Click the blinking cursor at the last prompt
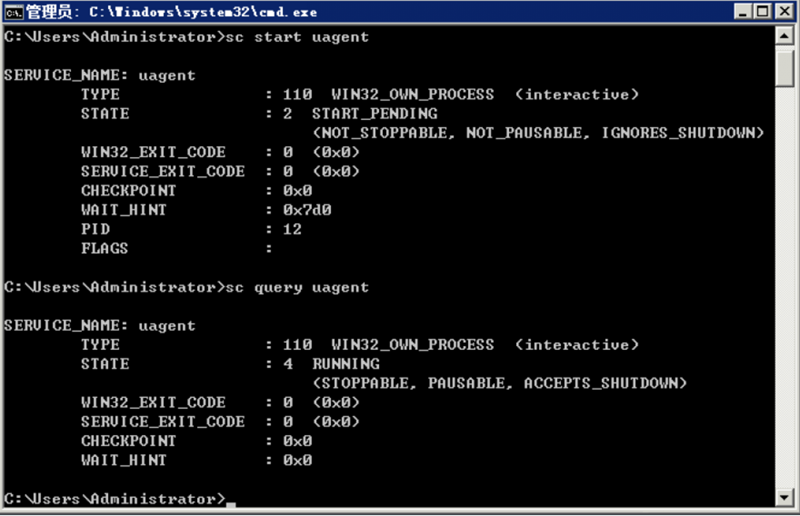The width and height of the screenshot is (800, 516). tap(231, 504)
